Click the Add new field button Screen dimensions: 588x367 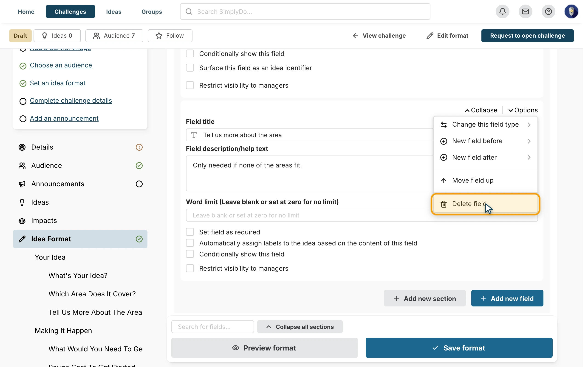coord(507,298)
